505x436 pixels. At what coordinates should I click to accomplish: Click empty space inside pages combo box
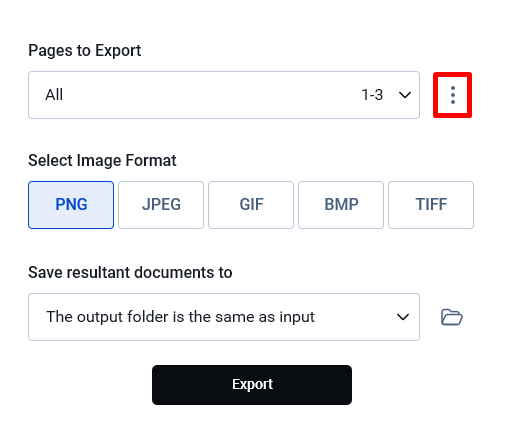(x=210, y=95)
